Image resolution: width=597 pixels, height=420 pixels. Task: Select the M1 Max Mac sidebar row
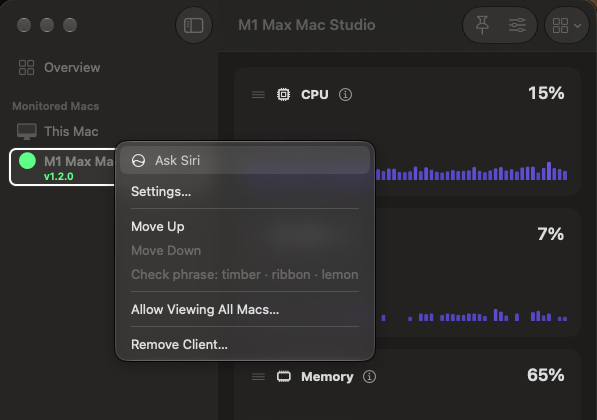[x=62, y=167]
